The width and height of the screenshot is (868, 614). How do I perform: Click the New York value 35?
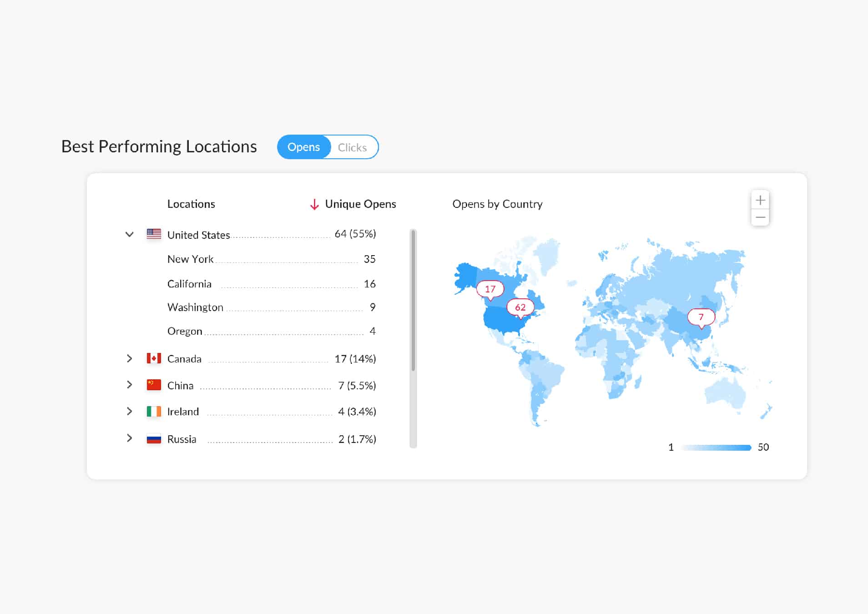(x=369, y=259)
